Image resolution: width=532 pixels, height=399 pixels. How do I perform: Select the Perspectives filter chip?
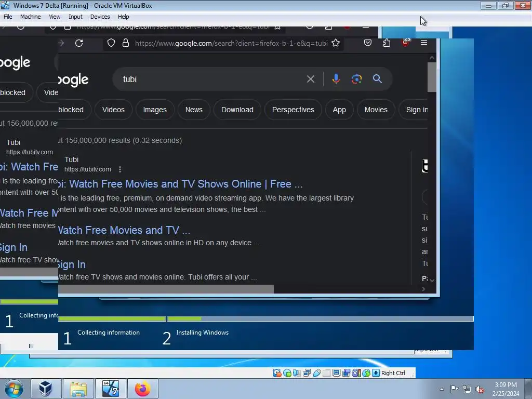[293, 110]
